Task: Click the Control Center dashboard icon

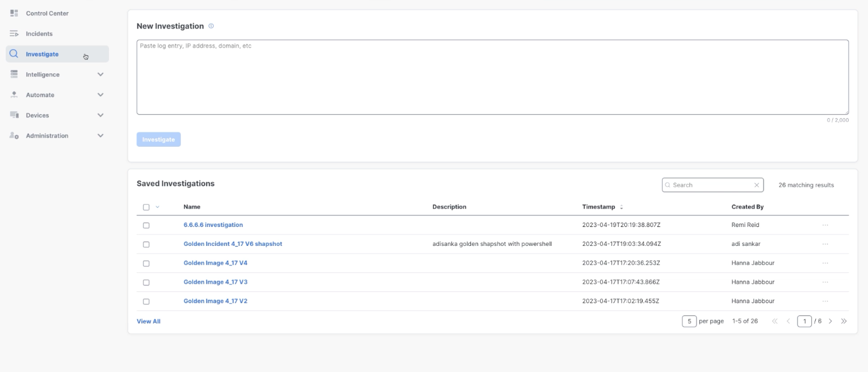Action: 14,13
